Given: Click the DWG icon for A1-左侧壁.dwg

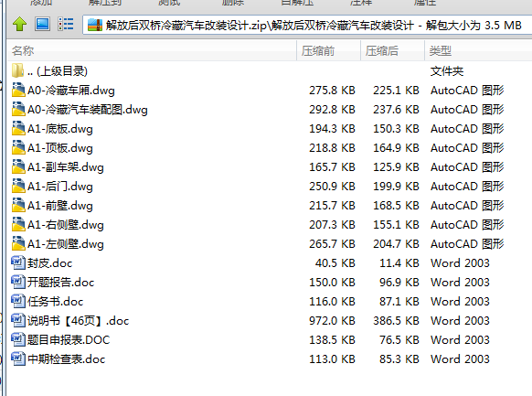Looking at the screenshot, I should 18,243.
